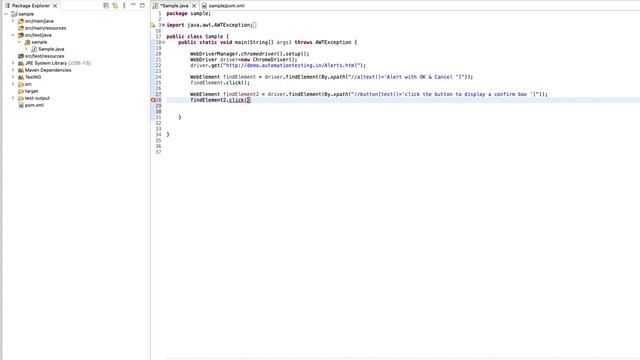The width and height of the screenshot is (640, 360).
Task: Click the warning marker on line 3
Action: [x=153, y=25]
